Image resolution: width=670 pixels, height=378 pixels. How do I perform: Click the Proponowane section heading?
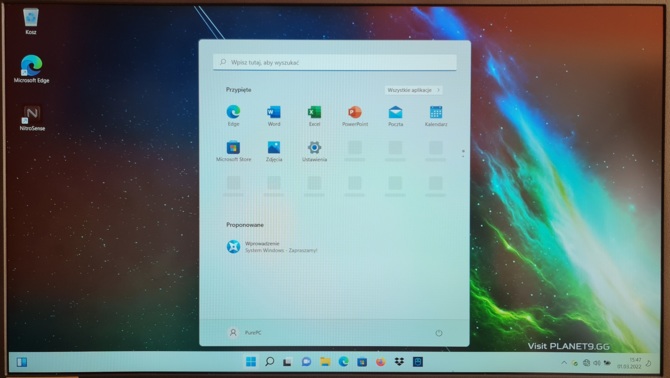pyautogui.click(x=245, y=225)
